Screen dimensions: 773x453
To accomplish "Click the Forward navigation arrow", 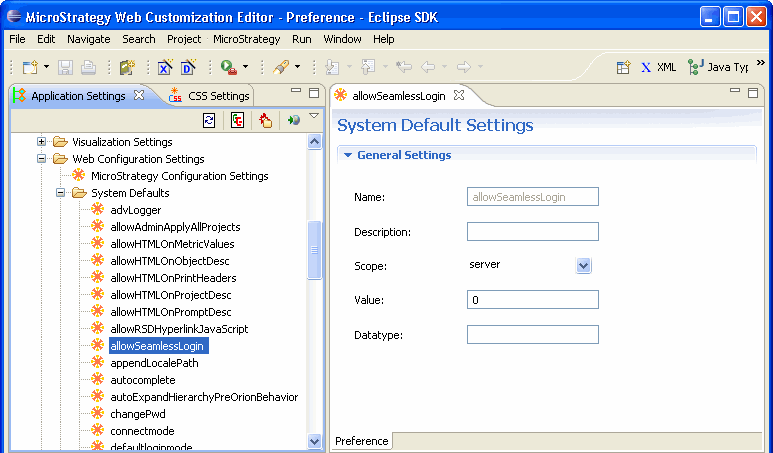I will pos(464,67).
